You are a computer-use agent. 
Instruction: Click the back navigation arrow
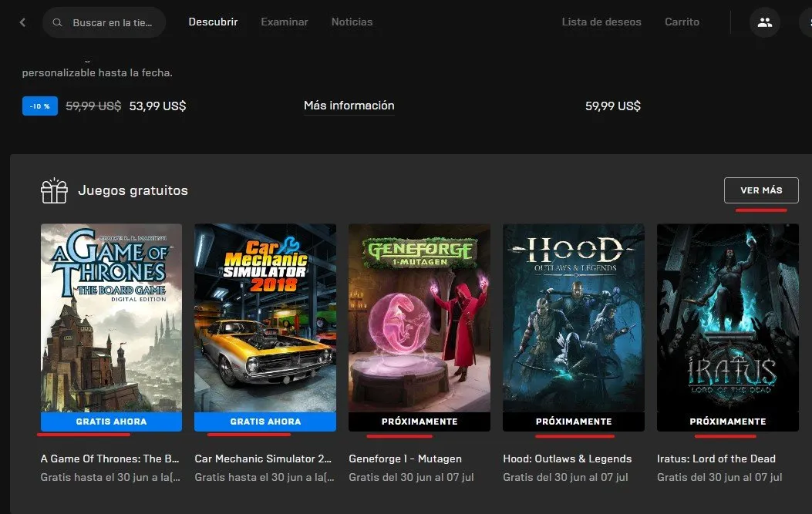[22, 22]
